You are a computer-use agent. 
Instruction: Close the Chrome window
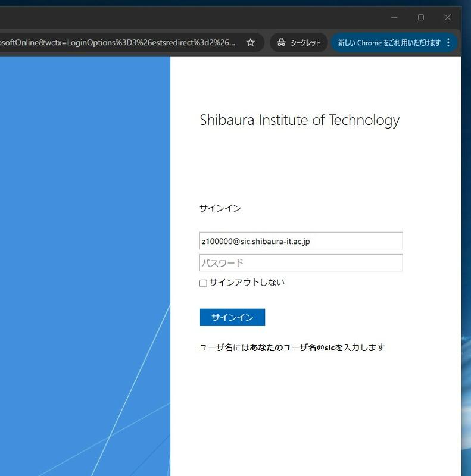coord(448,18)
